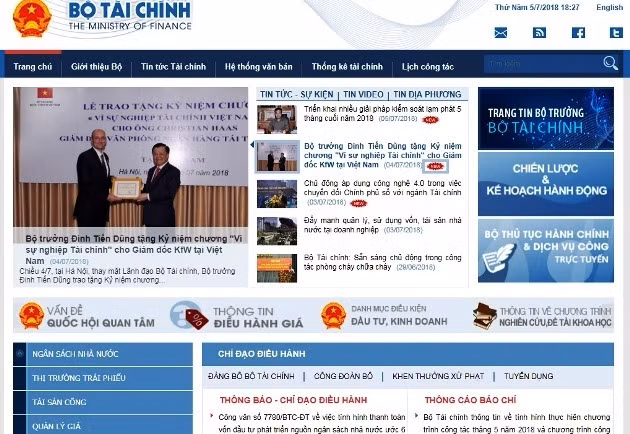
Task: Open the Khen thưởng xử phạt tab
Action: coord(438,376)
